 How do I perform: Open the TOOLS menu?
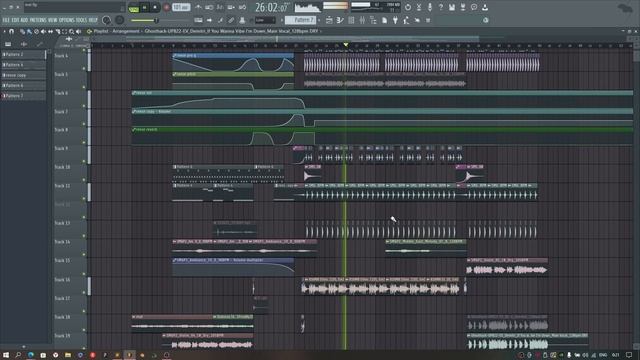(x=82, y=20)
